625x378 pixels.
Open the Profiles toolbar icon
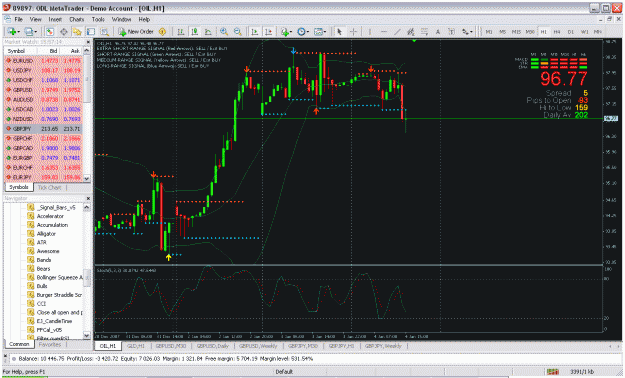click(x=30, y=32)
